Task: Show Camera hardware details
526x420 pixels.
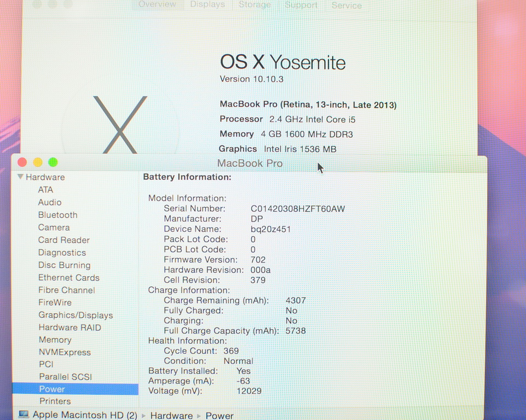Action: [54, 227]
